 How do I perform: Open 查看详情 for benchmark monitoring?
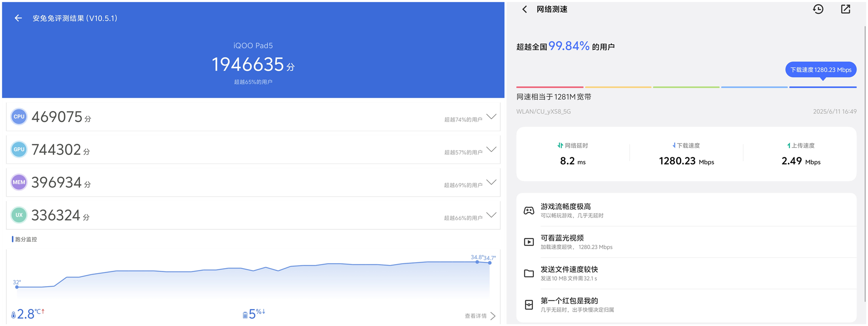tap(480, 316)
